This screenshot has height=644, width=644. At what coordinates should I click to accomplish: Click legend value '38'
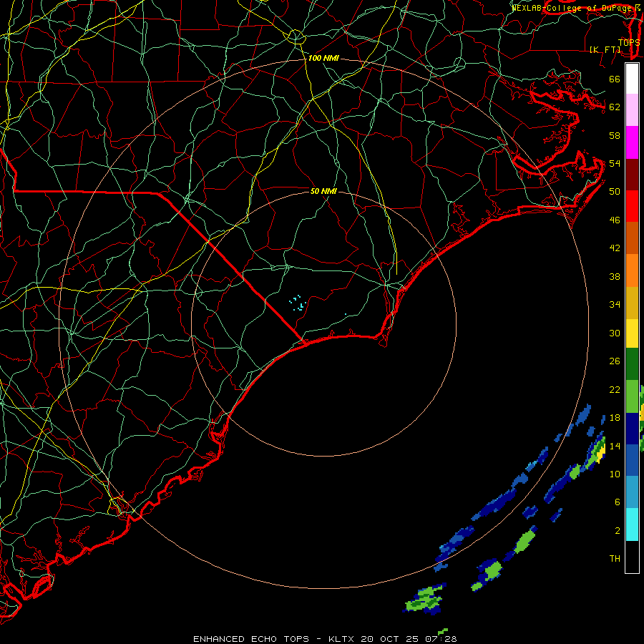(x=615, y=276)
